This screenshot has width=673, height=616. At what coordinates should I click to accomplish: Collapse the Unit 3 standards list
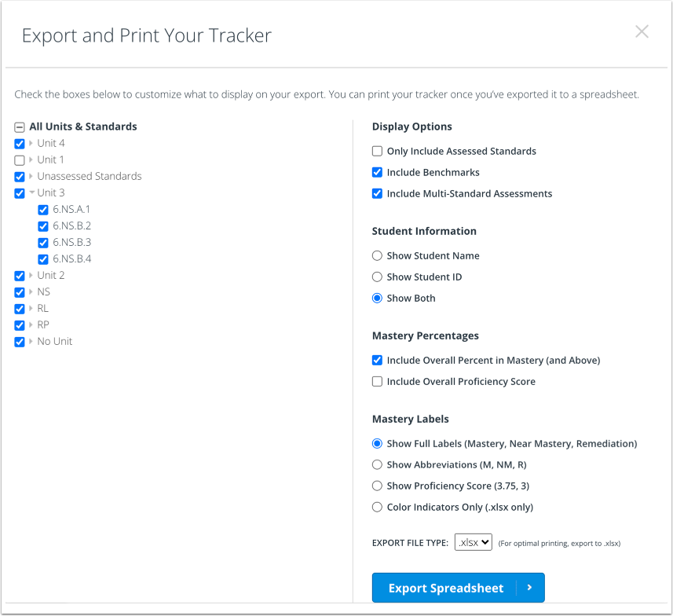click(32, 192)
